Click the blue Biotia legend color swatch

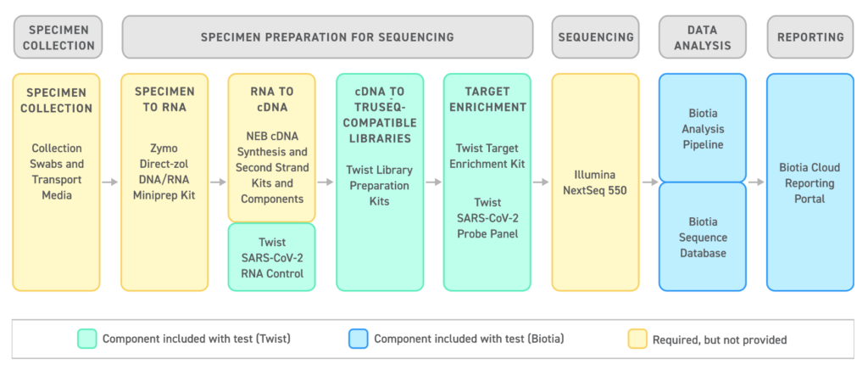359,339
